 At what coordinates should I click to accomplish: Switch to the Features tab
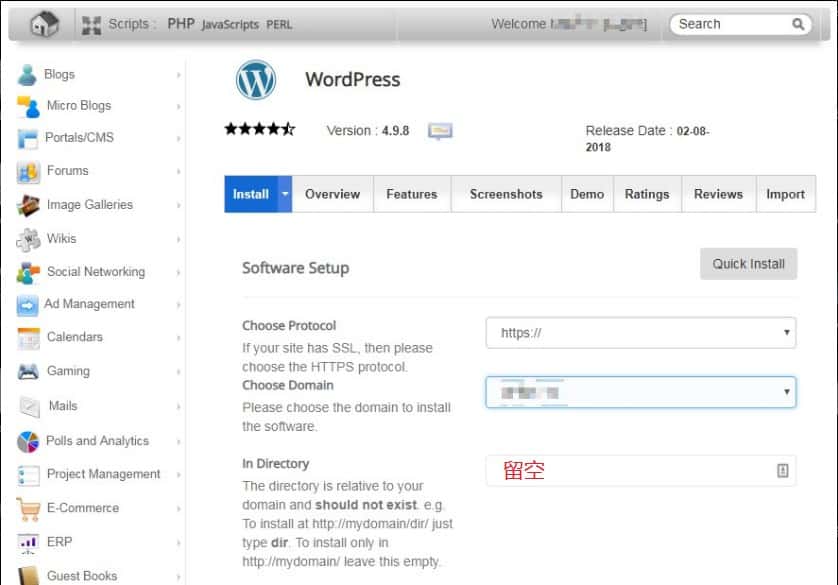pyautogui.click(x=412, y=194)
